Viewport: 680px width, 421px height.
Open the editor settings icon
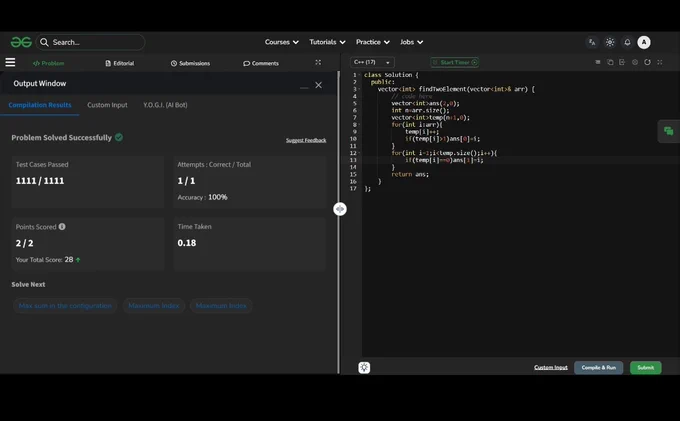point(635,62)
